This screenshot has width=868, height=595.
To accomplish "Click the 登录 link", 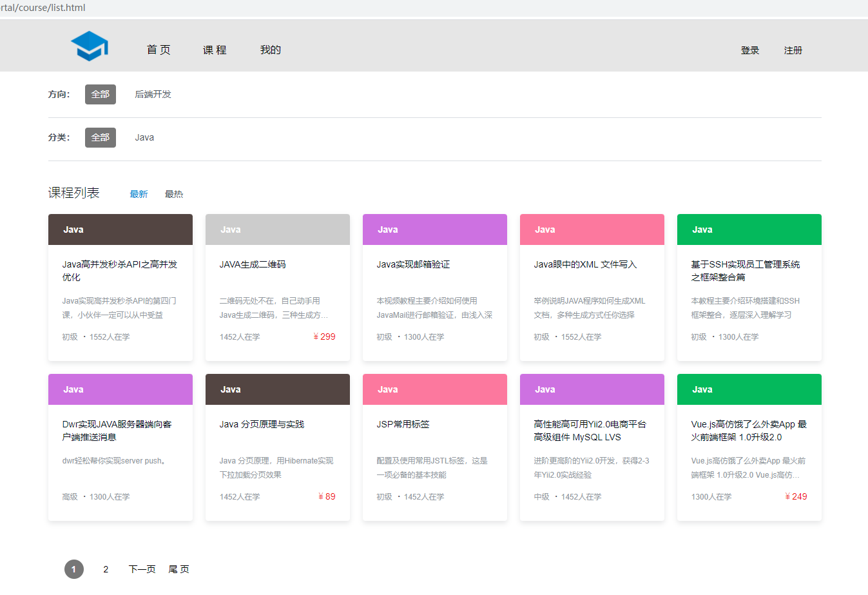I will (x=750, y=50).
